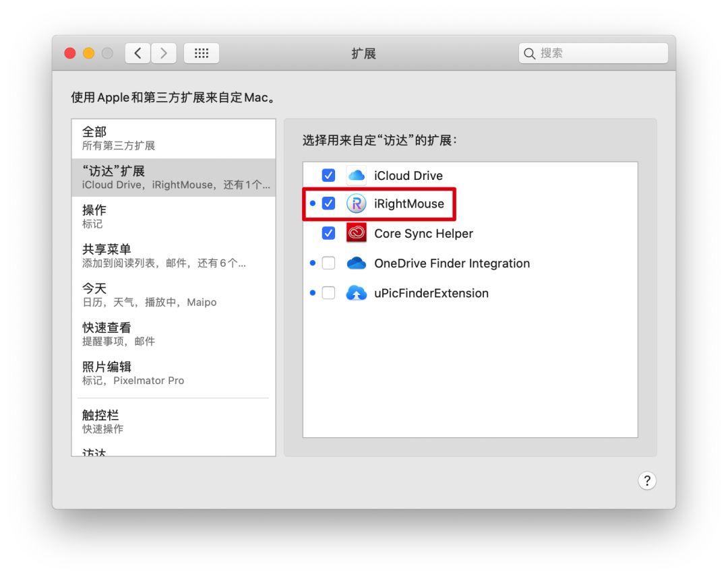Click the OneDrive Finder Integration icon
This screenshot has width=728, height=578.
pos(356,263)
